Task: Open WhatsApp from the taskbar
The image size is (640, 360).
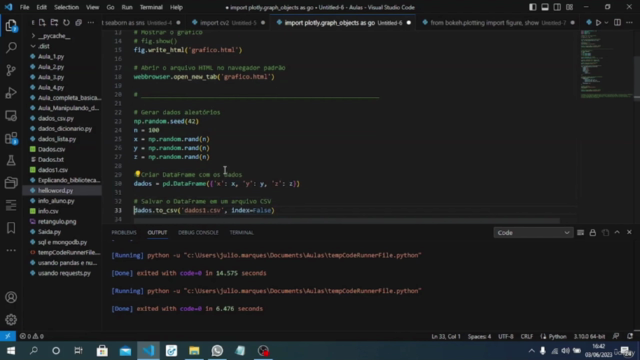Action: tap(217, 351)
